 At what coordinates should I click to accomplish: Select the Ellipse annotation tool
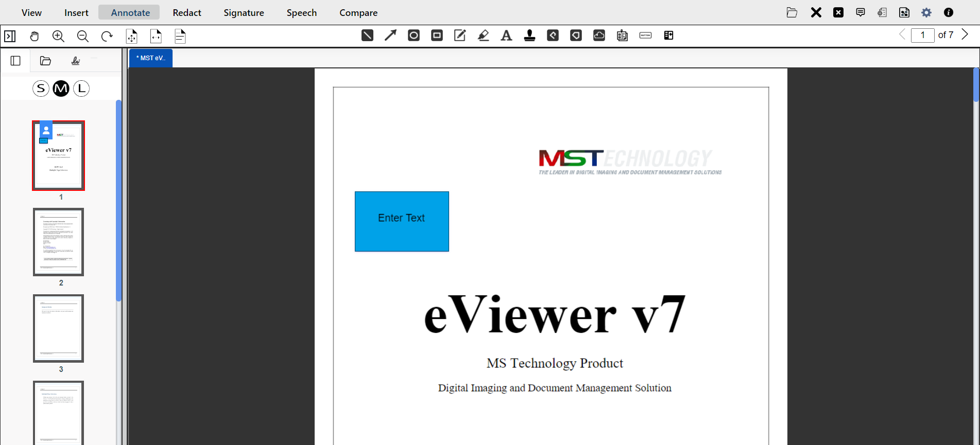[x=414, y=35]
